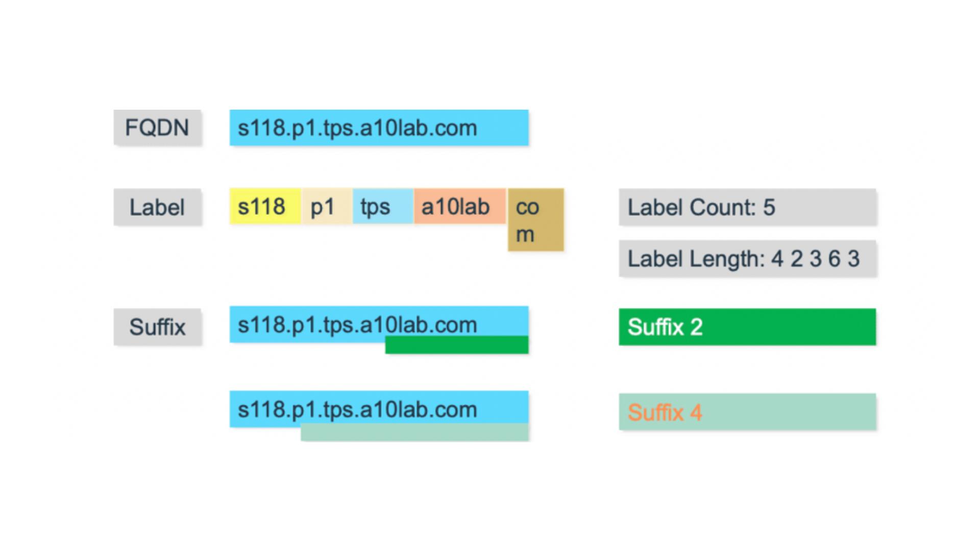
Task: Select the a10lab label segment
Action: pos(456,207)
